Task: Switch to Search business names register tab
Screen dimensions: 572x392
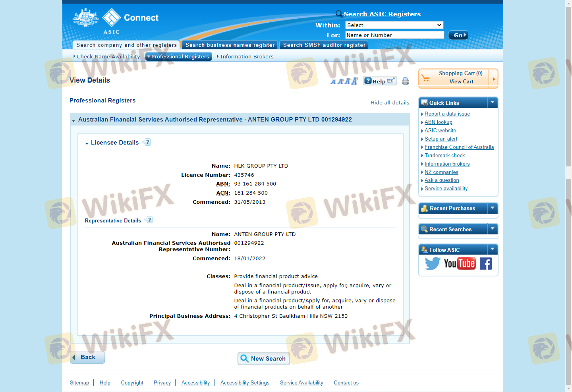Action: 230,45
